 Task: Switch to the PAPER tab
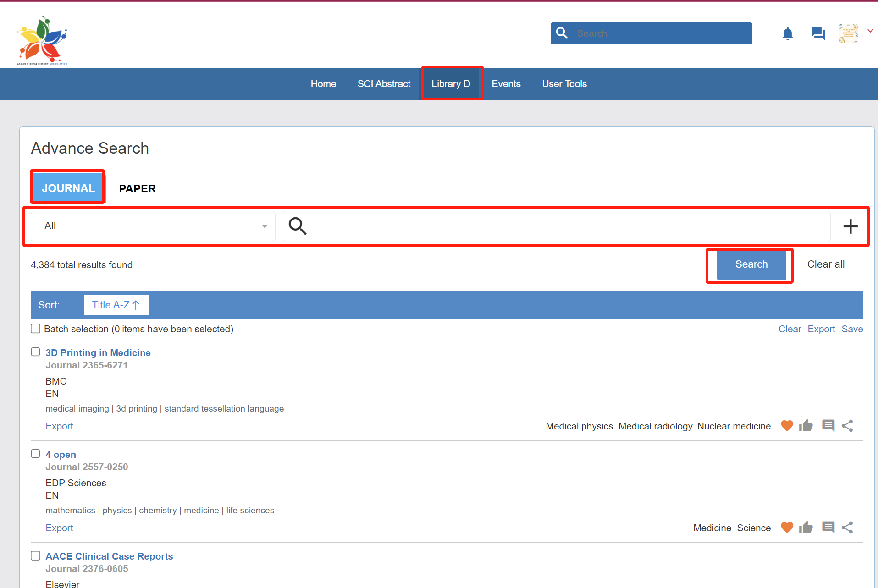coord(137,188)
